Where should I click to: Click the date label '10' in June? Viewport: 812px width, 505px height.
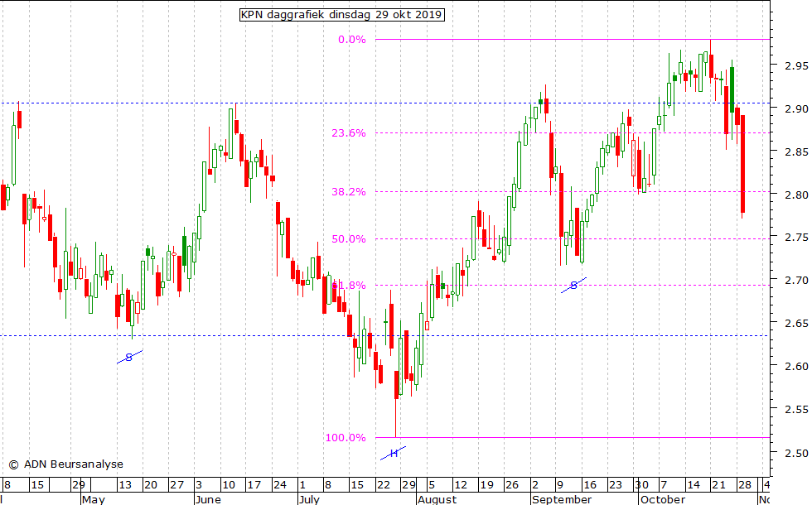coord(229,485)
